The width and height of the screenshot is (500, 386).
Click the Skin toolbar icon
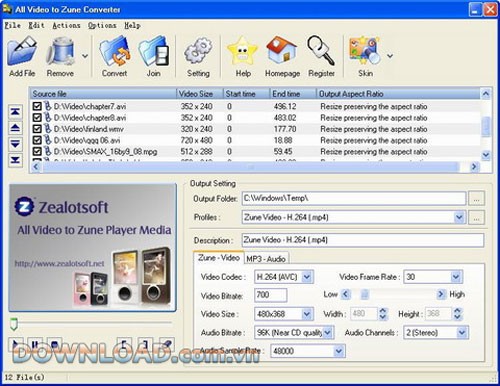coord(365,51)
